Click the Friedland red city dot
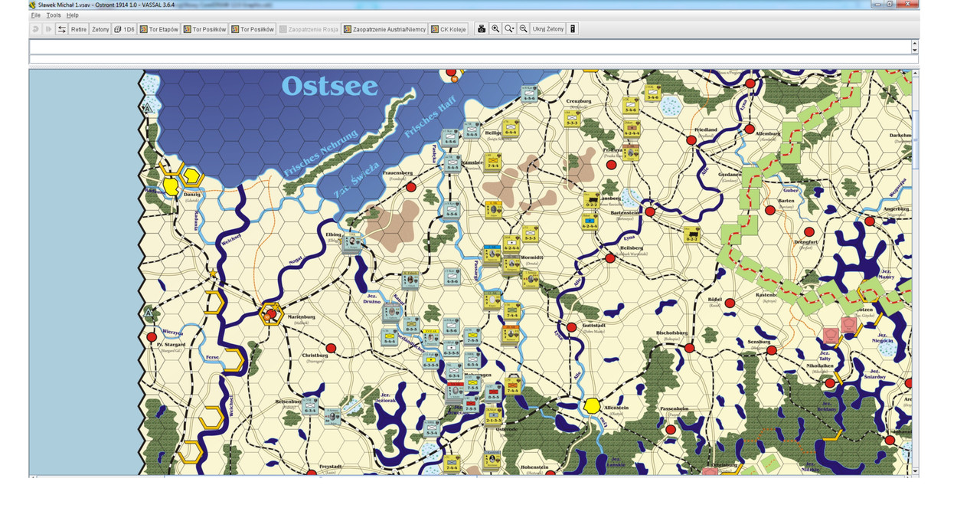This screenshot has height=531, width=980. [691, 139]
